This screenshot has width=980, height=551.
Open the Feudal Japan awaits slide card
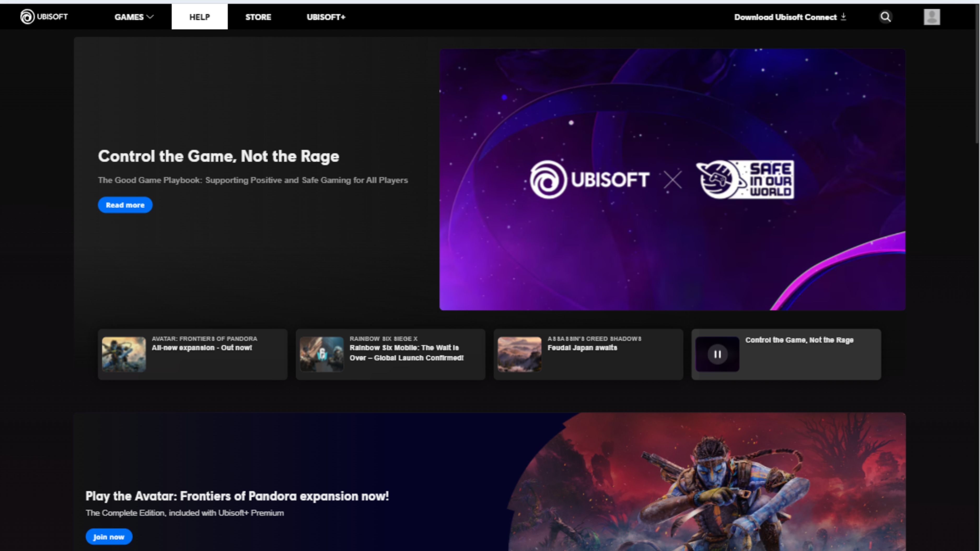588,354
